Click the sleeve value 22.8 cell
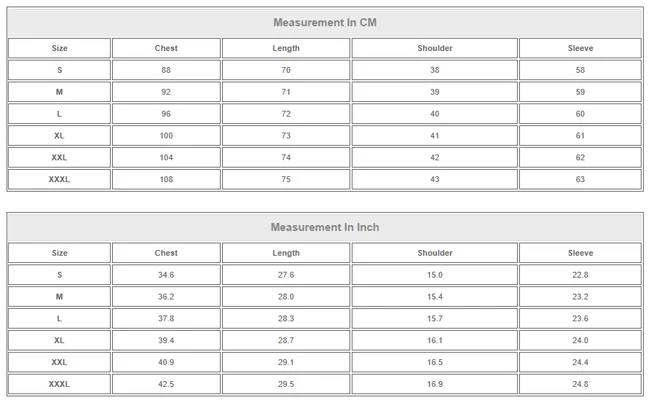The image size is (651, 400). tap(580, 275)
